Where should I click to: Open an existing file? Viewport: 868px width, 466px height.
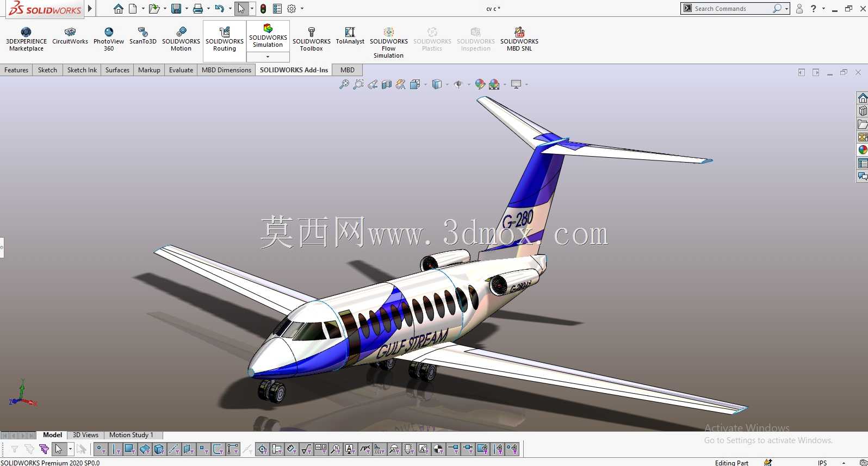pyautogui.click(x=154, y=9)
